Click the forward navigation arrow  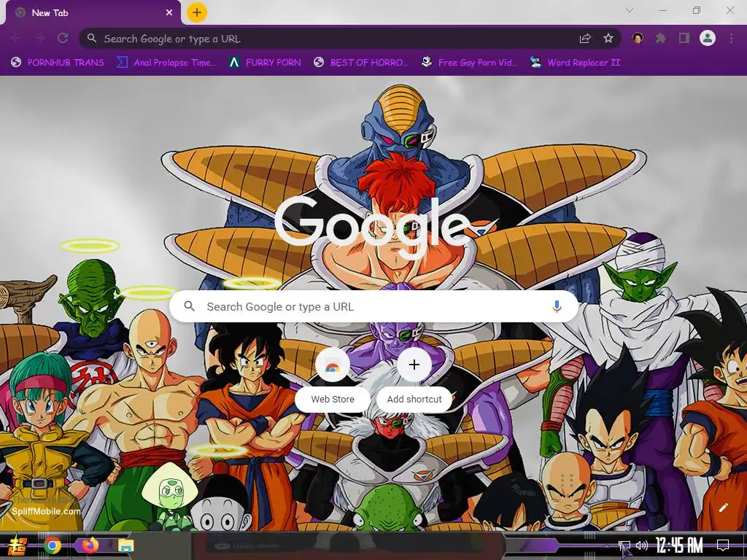click(x=39, y=38)
